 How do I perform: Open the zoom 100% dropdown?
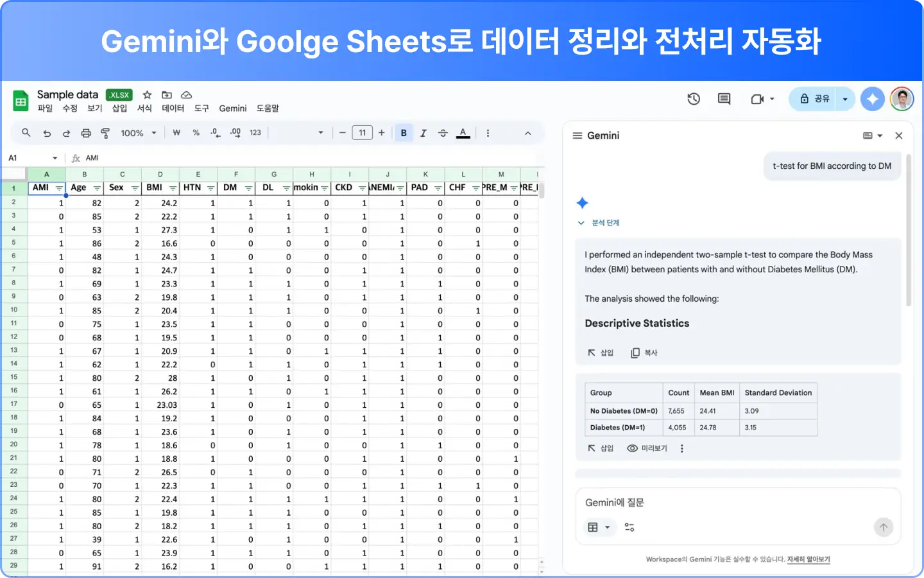[139, 133]
